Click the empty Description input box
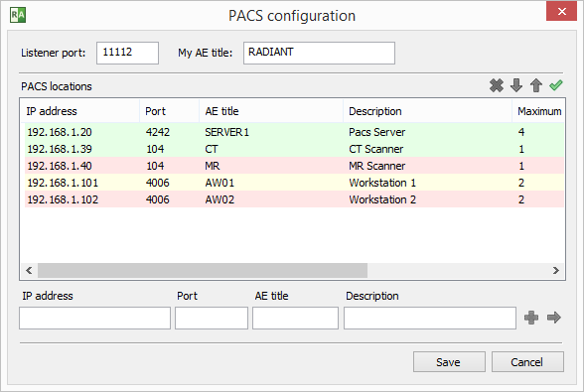Screen dimensions: 584x392 point(430,318)
